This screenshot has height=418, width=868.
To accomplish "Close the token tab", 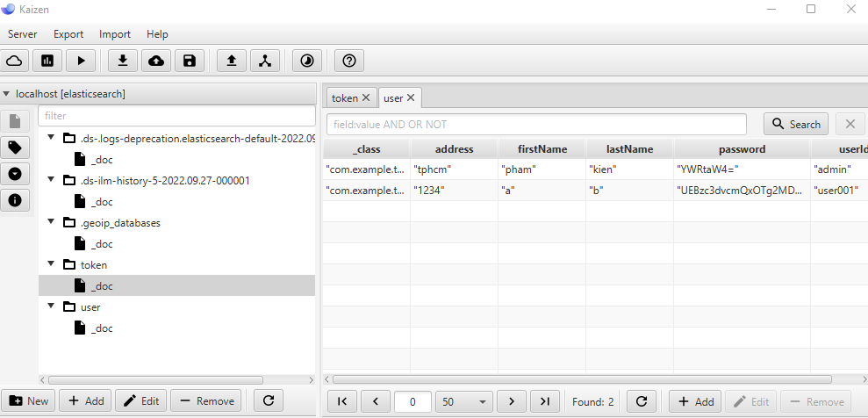I will [x=366, y=98].
